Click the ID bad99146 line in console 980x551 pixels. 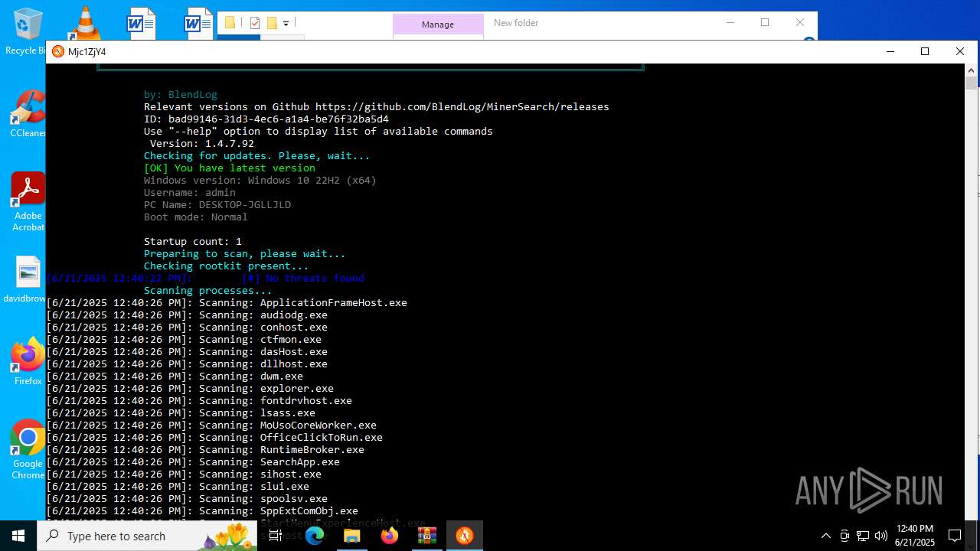[x=266, y=119]
